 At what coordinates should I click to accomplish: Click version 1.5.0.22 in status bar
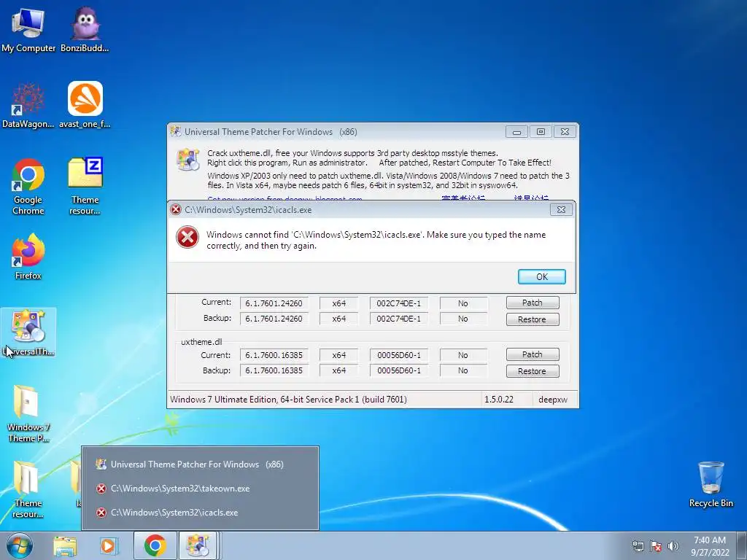click(x=499, y=400)
